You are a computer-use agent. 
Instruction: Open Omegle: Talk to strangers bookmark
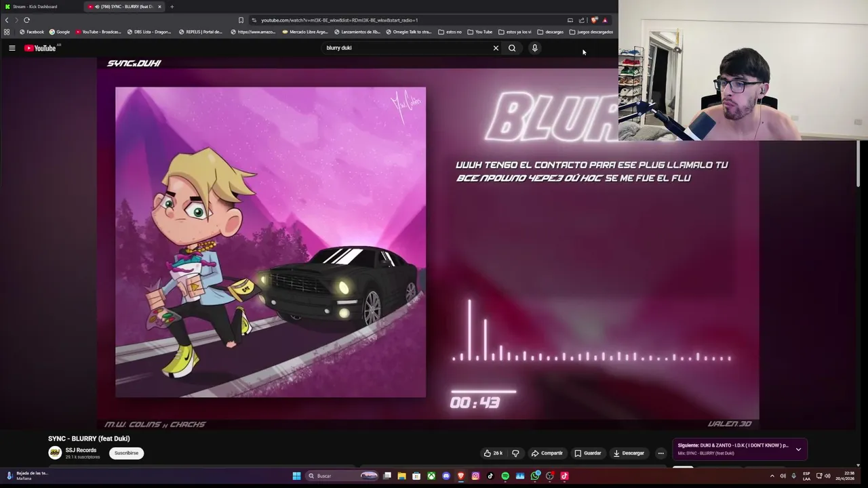tap(409, 32)
